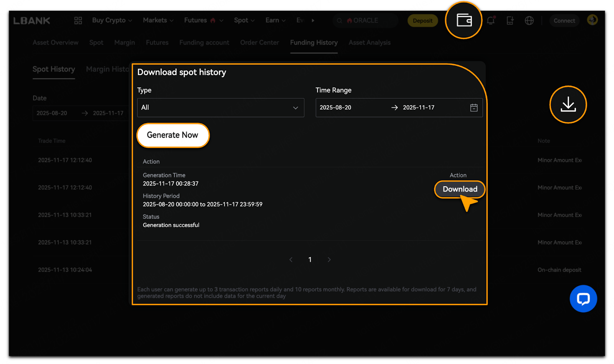Expand the Type dropdown set to All
Screen dimensions: 614x364
point(220,108)
